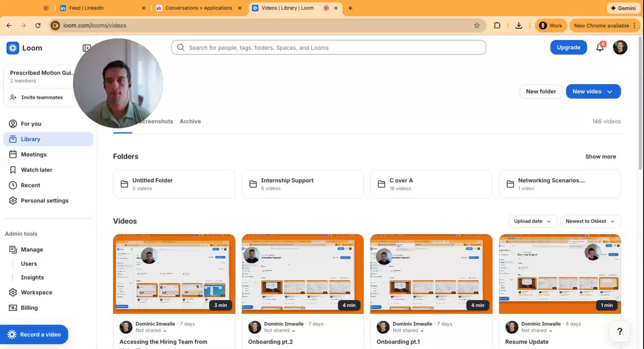The height and width of the screenshot is (349, 644).
Task: Click the Resume Update video title
Action: click(527, 342)
